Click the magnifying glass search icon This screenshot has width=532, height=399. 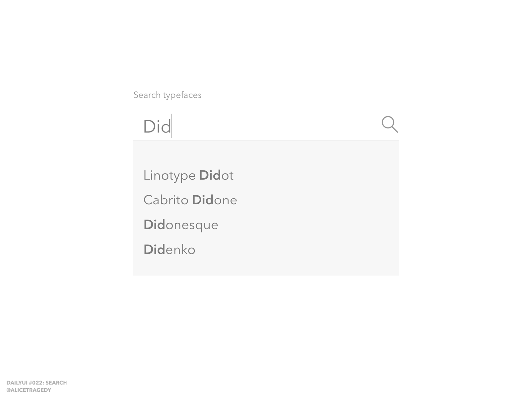389,124
